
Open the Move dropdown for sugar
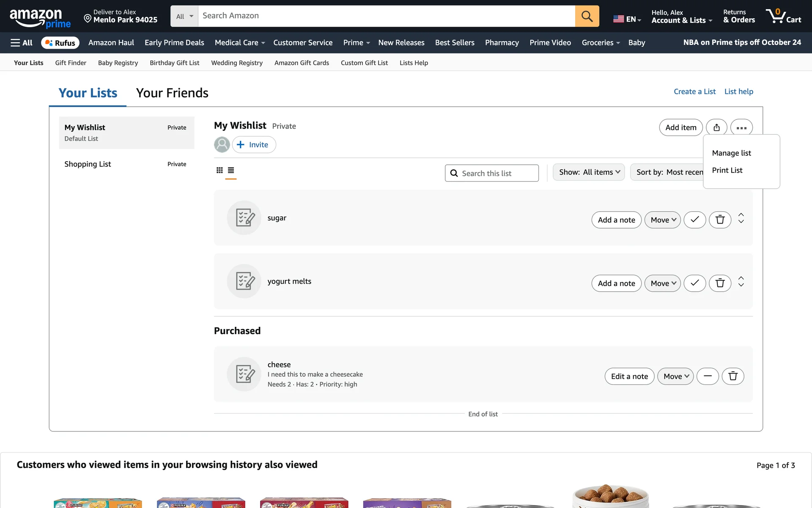point(662,220)
